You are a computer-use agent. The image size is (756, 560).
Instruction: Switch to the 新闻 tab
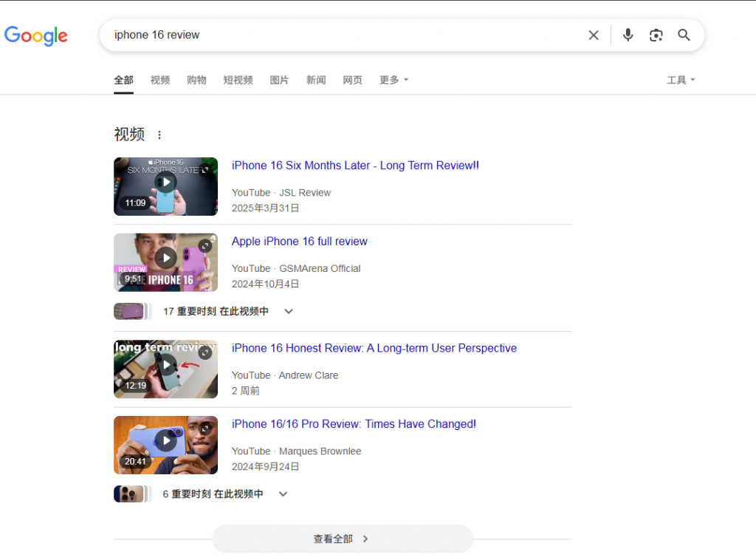(316, 80)
